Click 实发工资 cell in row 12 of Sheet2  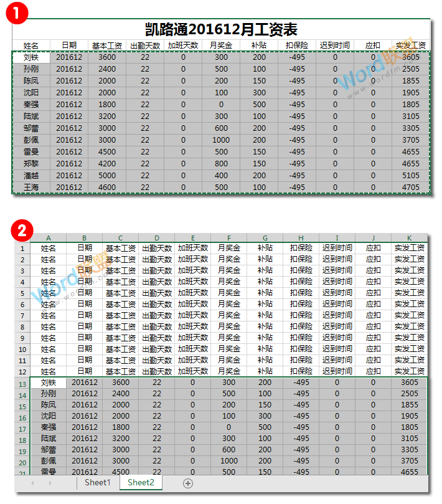click(409, 371)
